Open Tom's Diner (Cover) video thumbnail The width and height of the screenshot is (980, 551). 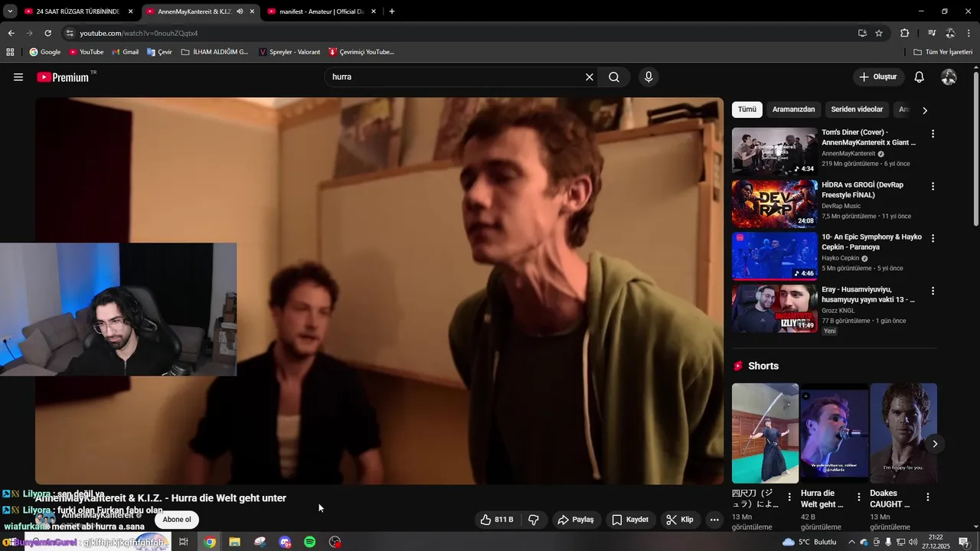pyautogui.click(x=774, y=151)
